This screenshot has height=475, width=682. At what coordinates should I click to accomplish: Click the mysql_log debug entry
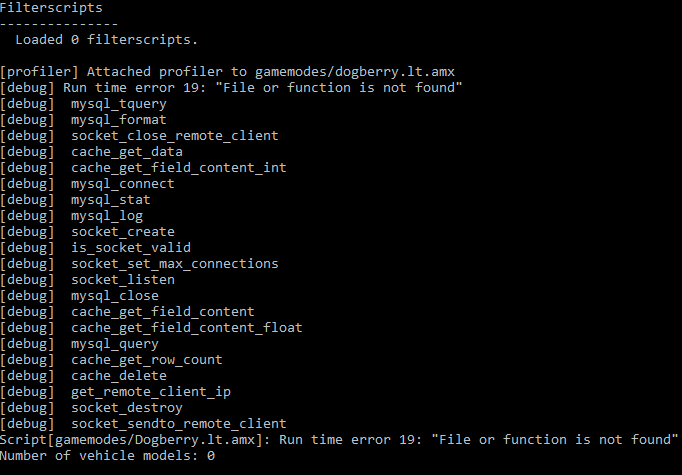(x=71, y=216)
